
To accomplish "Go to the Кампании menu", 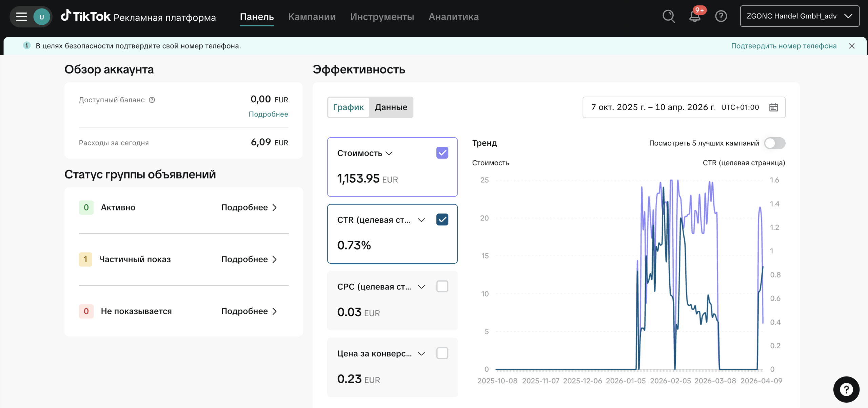I will 312,17.
